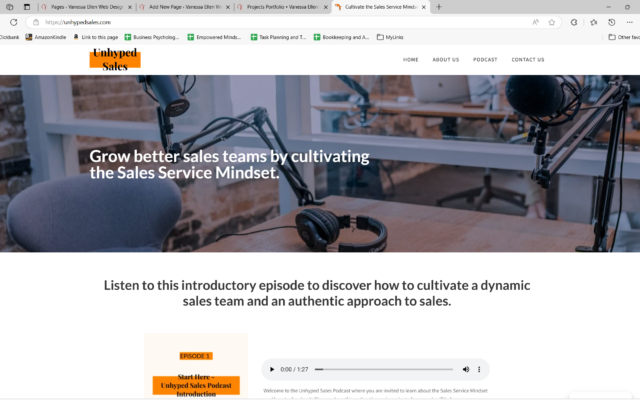This screenshot has width=640, height=400.
Task: Click the EPISODE 1 label
Action: tap(196, 356)
